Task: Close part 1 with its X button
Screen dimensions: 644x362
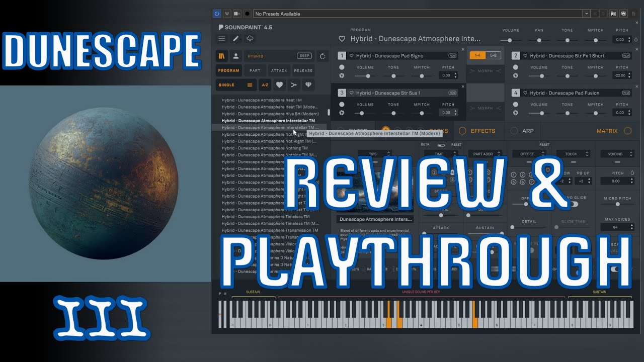Action: coord(463,49)
